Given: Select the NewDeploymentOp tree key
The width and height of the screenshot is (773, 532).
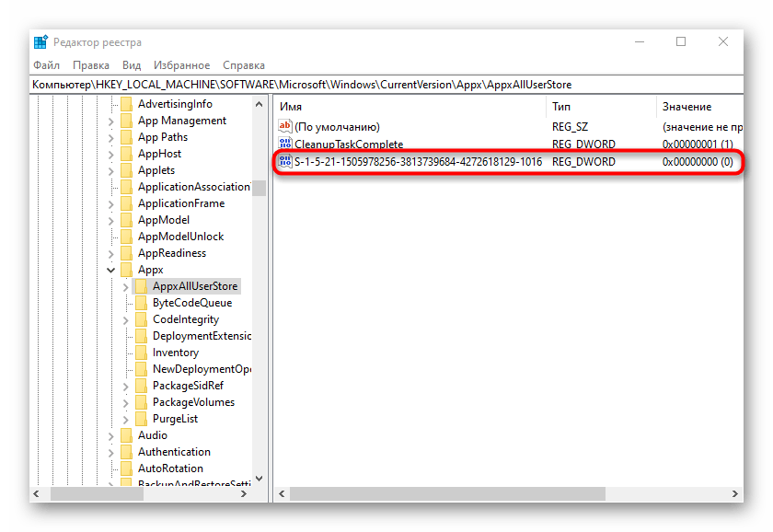Looking at the screenshot, I should pos(202,369).
